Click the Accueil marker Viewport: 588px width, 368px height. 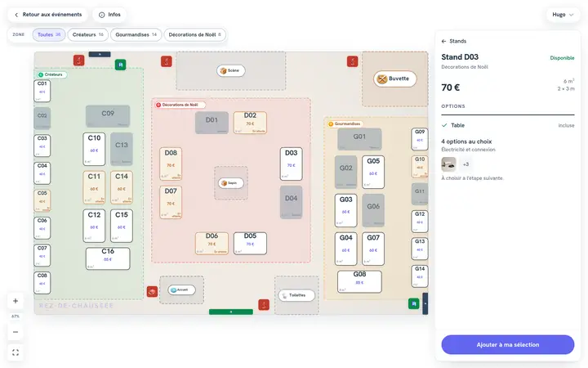click(x=181, y=289)
